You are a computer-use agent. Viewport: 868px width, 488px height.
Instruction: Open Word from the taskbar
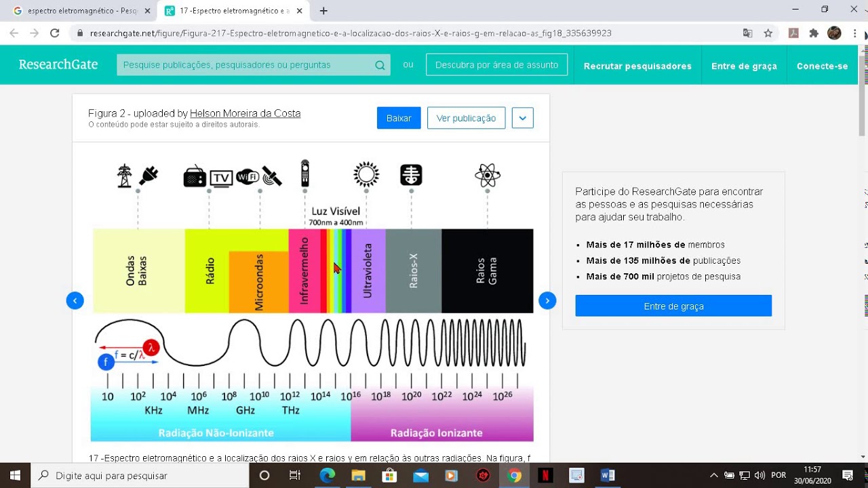coord(608,475)
